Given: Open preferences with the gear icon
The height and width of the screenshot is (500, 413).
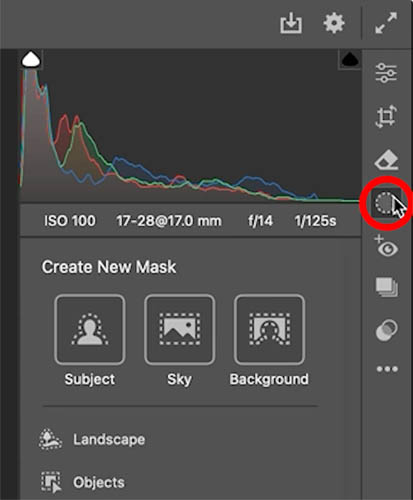Looking at the screenshot, I should [334, 23].
